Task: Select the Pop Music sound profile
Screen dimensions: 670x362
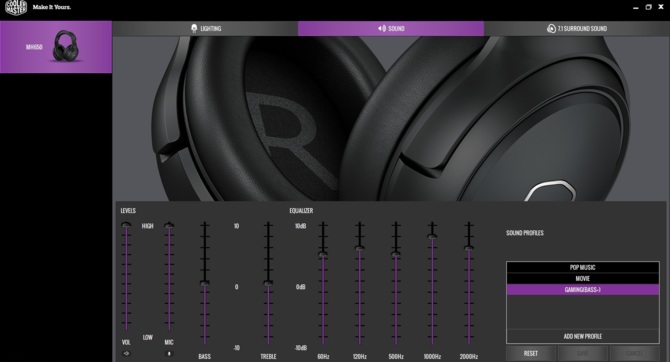Action: tap(583, 268)
